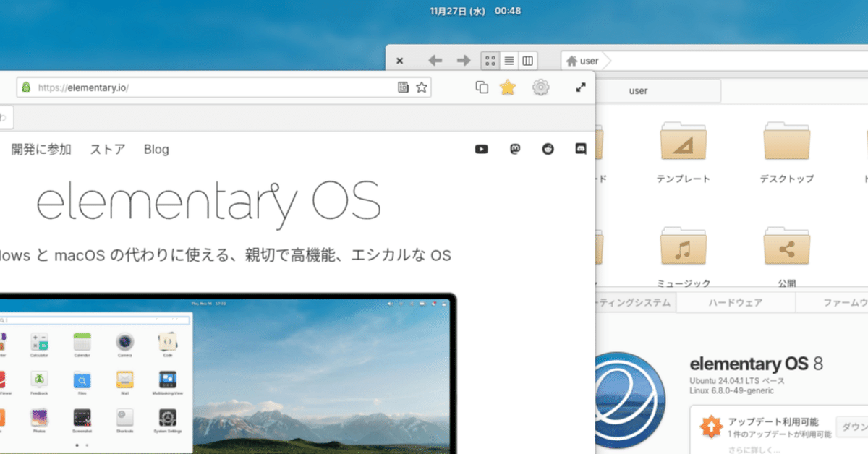868x454 pixels.
Task: Click the Discord icon on the webpage
Action: [x=580, y=149]
